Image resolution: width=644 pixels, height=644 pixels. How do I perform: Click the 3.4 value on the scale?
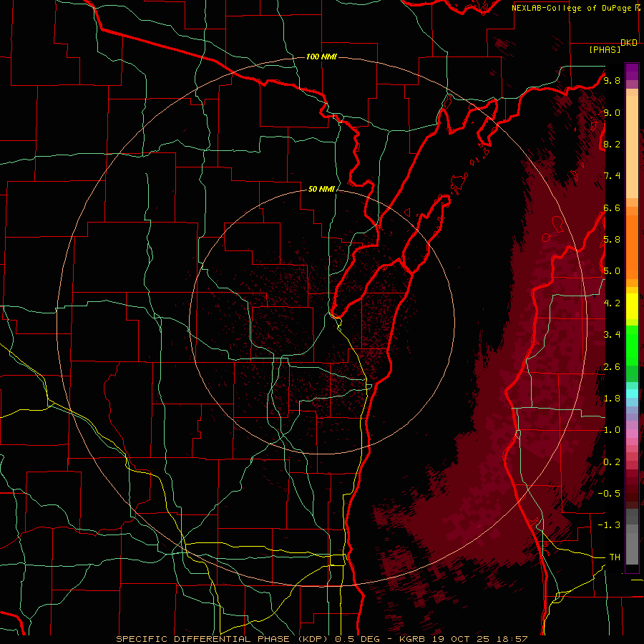[612, 335]
